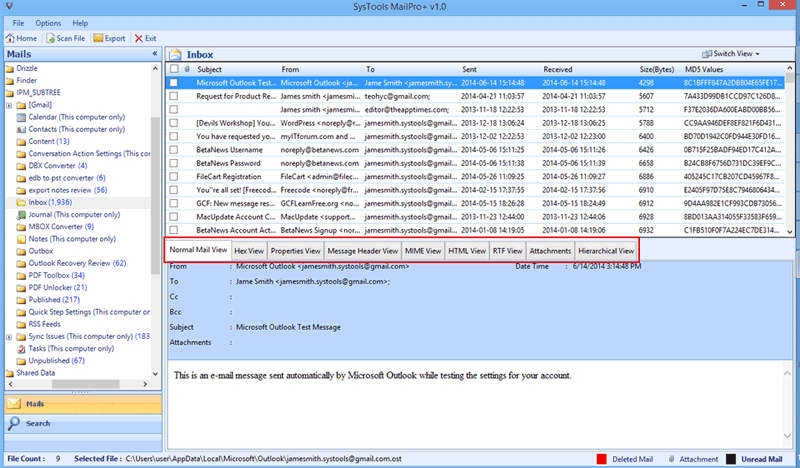The height and width of the screenshot is (468, 800).
Task: Click the Contacts folder icon in tree
Action: (x=21, y=130)
